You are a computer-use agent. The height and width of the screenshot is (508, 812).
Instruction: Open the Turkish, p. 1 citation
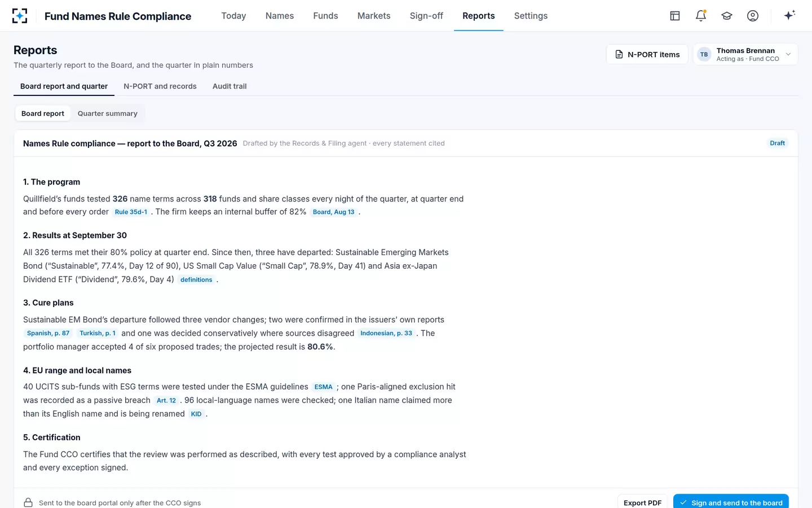98,334
